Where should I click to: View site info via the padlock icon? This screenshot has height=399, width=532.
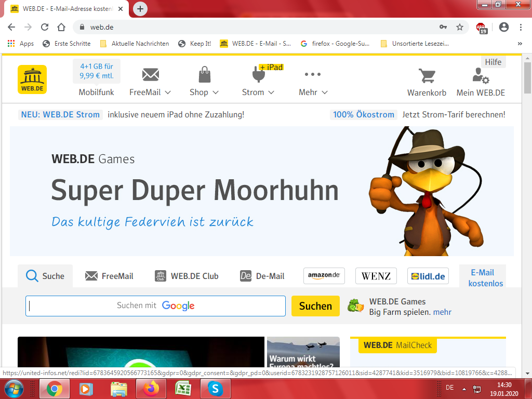pyautogui.click(x=82, y=27)
